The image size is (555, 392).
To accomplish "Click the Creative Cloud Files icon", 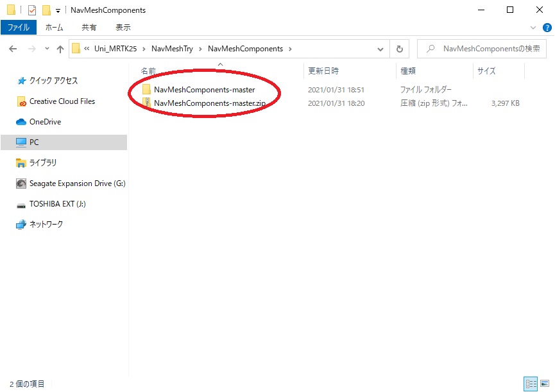I will (x=22, y=101).
